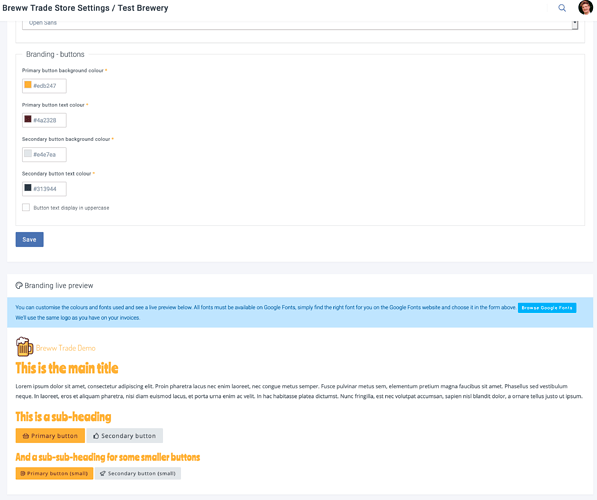Click Secondary button background colour label
This screenshot has width=597, height=500.
point(66,139)
